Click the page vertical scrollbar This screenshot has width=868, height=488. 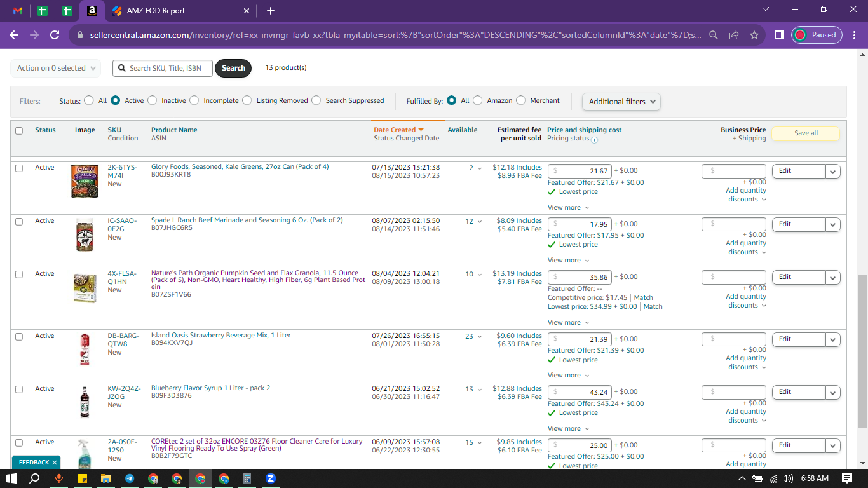[x=862, y=352]
